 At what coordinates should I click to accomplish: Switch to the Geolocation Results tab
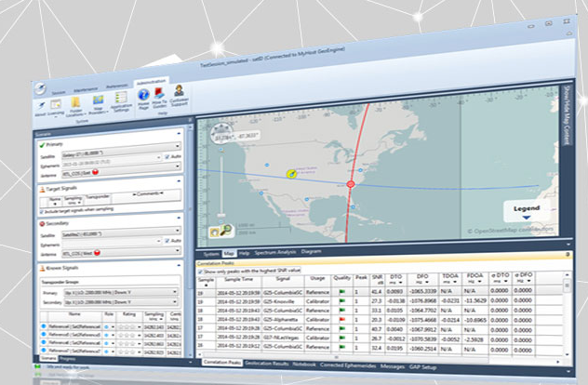click(267, 364)
